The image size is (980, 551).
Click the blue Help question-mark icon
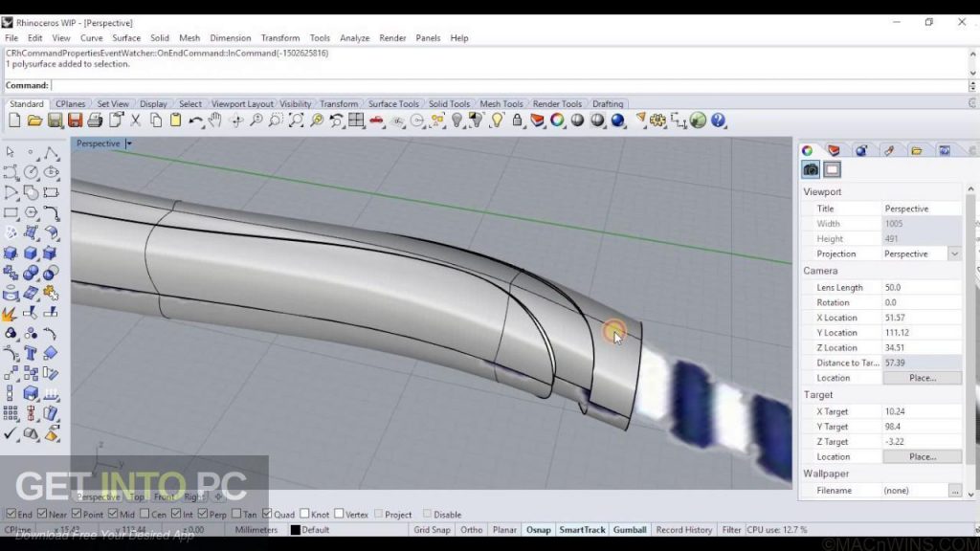tap(718, 121)
